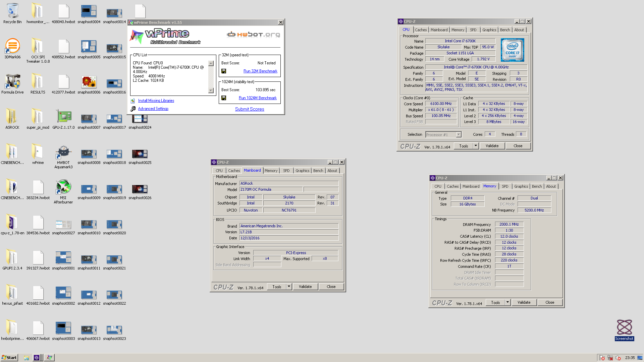The width and height of the screenshot is (644, 362).
Task: Switch to Caches tab in top CPU-Z window
Action: click(x=421, y=30)
